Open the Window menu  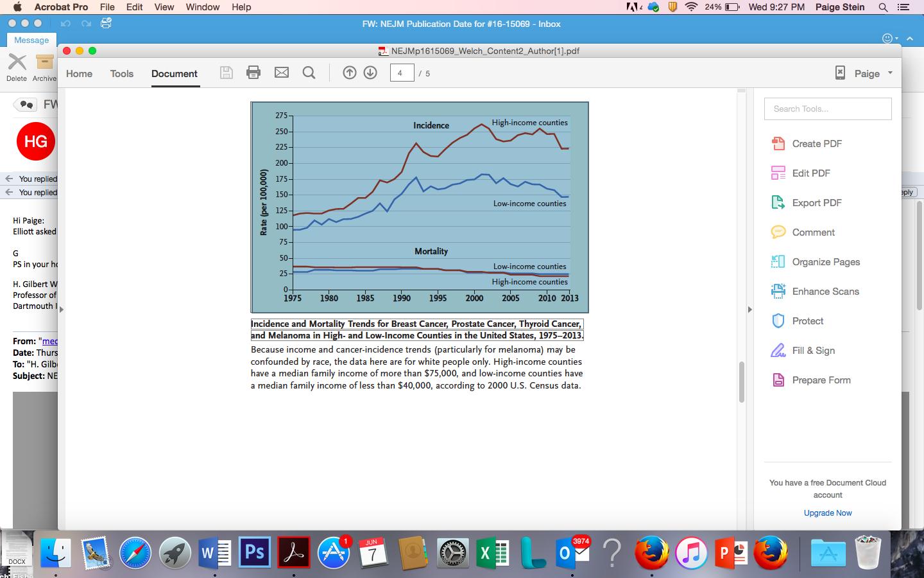tap(202, 7)
